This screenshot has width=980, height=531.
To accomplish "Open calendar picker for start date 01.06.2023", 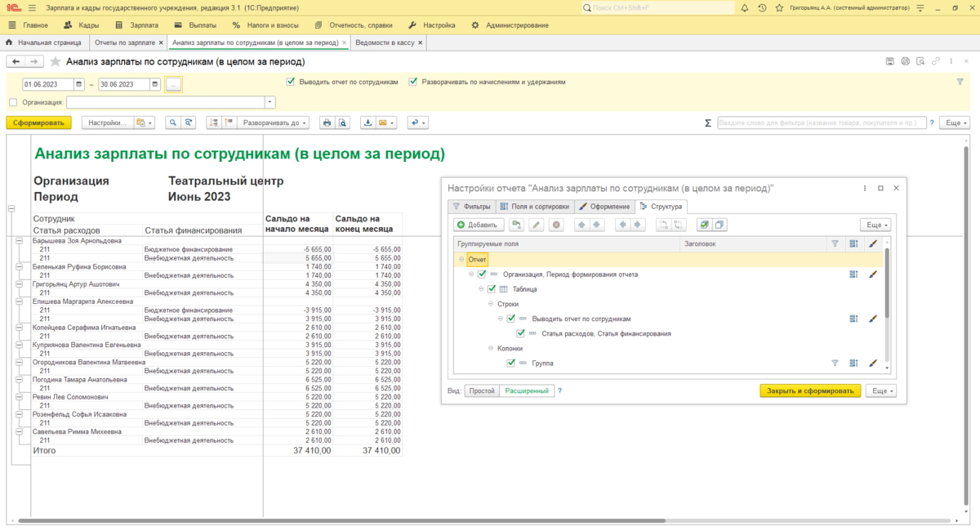I will click(79, 84).
